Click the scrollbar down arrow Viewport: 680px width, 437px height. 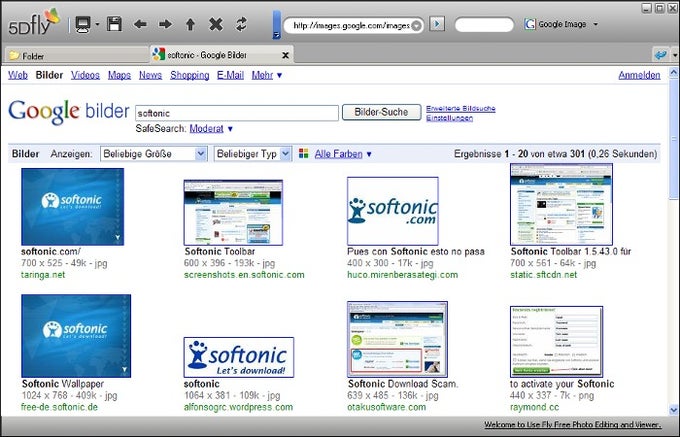pos(673,409)
